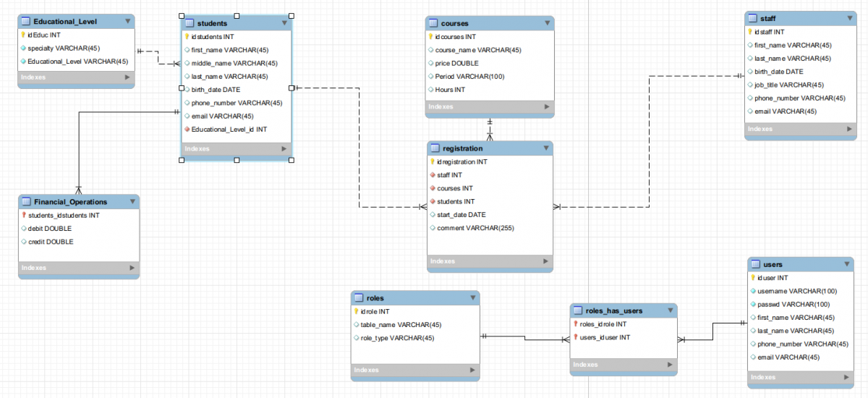868x398 pixels.
Task: Click the users table header icon
Action: click(x=756, y=264)
